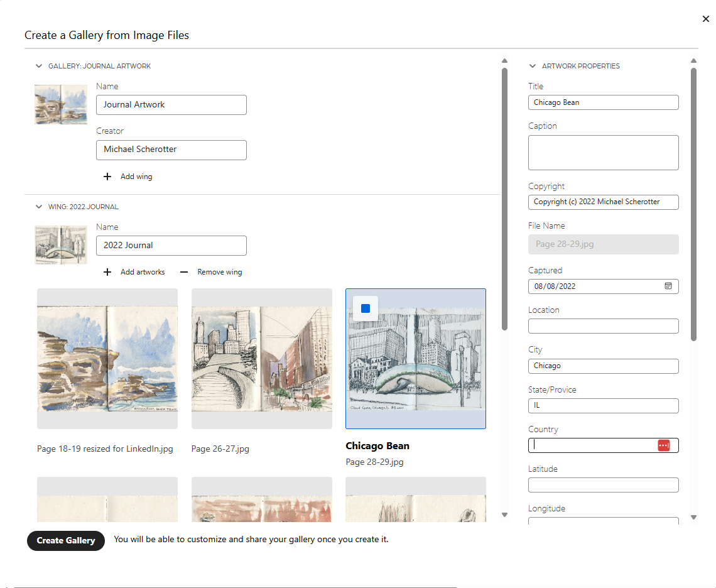Edit the City field containing Chicago
The width and height of the screenshot is (716, 588).
pos(603,366)
